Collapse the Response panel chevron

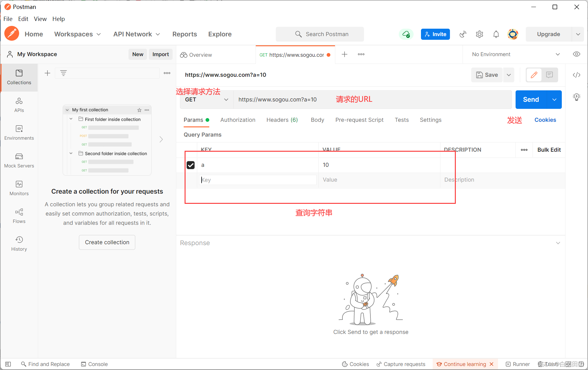click(558, 243)
